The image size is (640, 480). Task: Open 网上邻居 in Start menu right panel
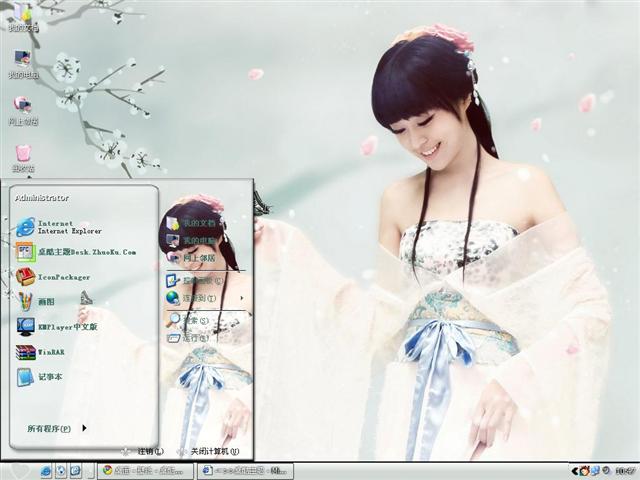[191, 258]
